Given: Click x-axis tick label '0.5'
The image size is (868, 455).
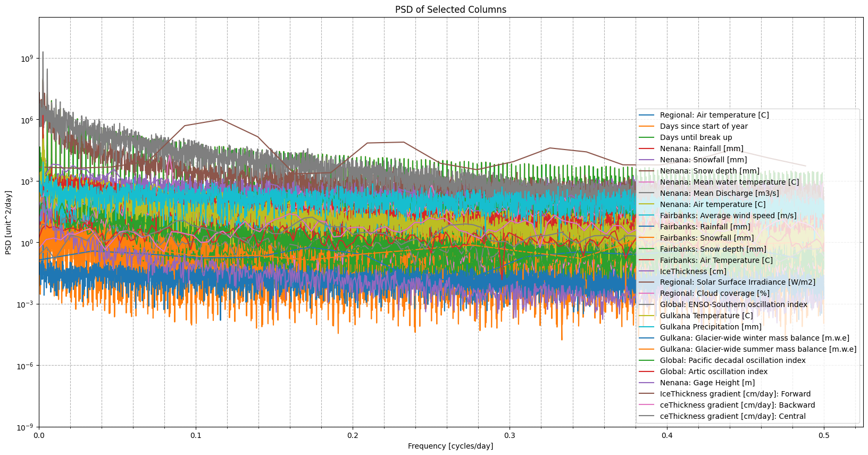Looking at the screenshot, I should pyautogui.click(x=824, y=435).
